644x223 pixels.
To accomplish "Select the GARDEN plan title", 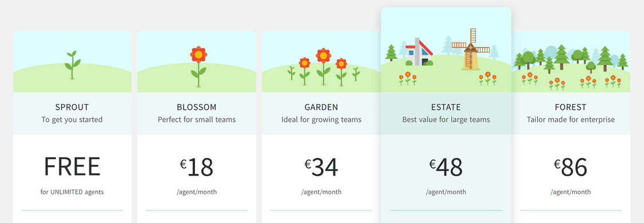I will coord(321,107).
